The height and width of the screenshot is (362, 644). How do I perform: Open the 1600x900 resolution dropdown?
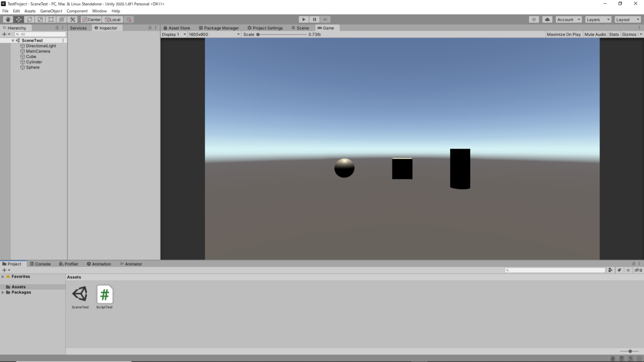pos(214,34)
